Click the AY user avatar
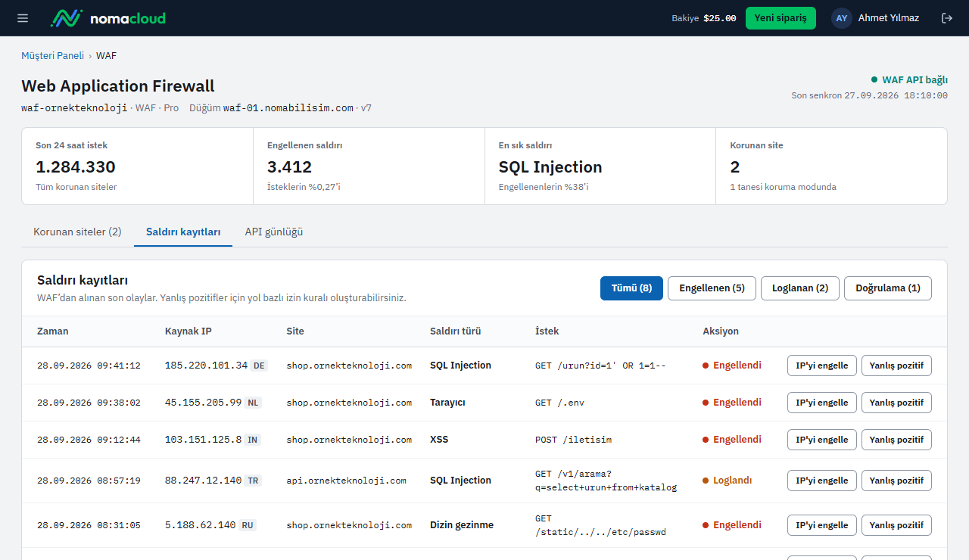969x560 pixels. click(842, 18)
